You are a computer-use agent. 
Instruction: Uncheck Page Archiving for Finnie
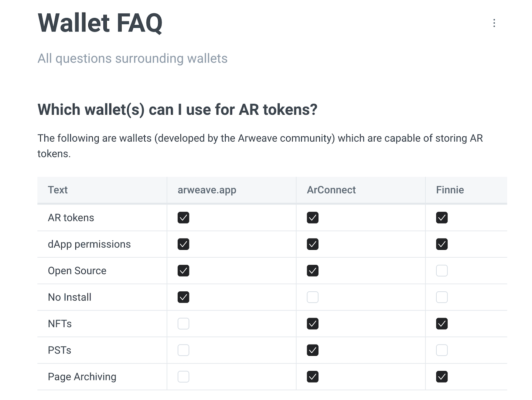coord(442,377)
